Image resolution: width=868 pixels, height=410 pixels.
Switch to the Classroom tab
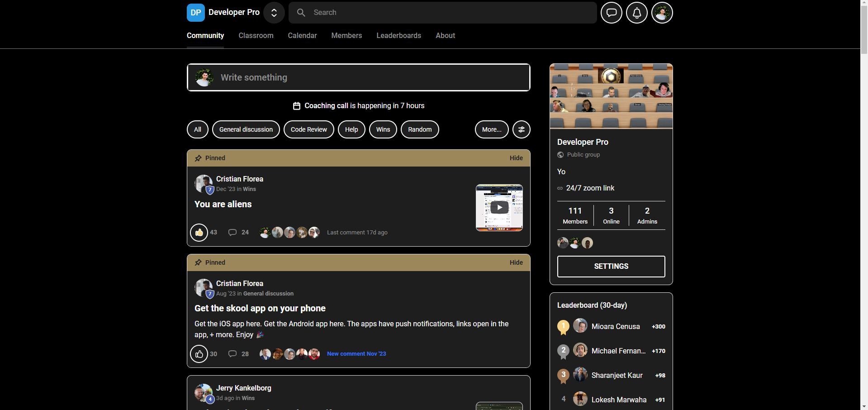[256, 36]
